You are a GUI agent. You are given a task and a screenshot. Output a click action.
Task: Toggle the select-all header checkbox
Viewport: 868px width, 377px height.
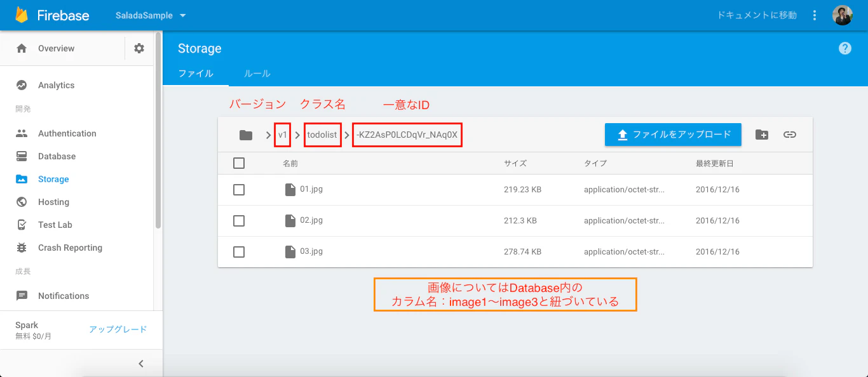pyautogui.click(x=239, y=163)
